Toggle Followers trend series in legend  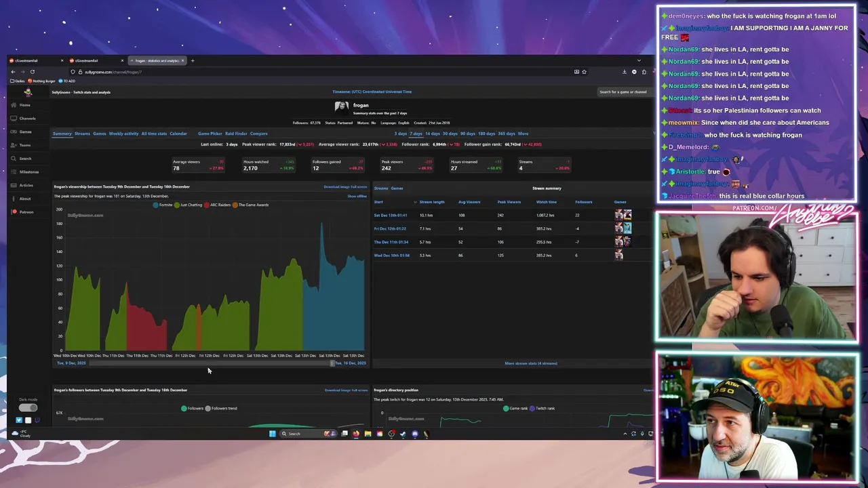pyautogui.click(x=221, y=408)
